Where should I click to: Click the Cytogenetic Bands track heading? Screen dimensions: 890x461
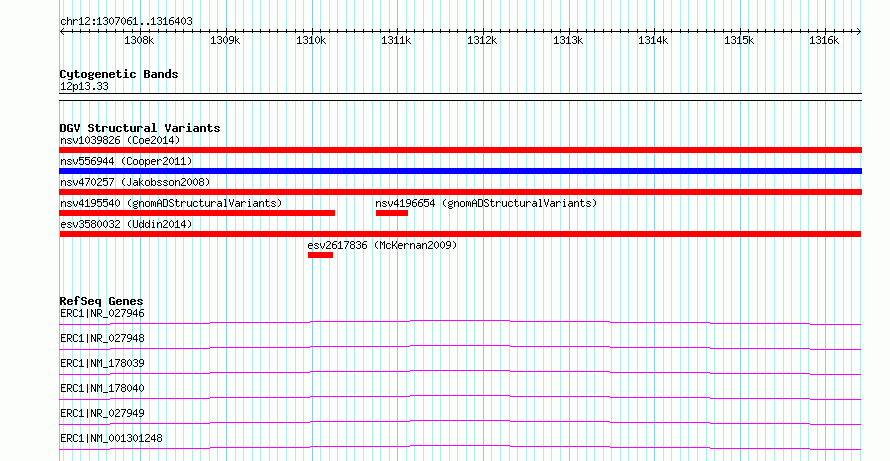point(119,74)
